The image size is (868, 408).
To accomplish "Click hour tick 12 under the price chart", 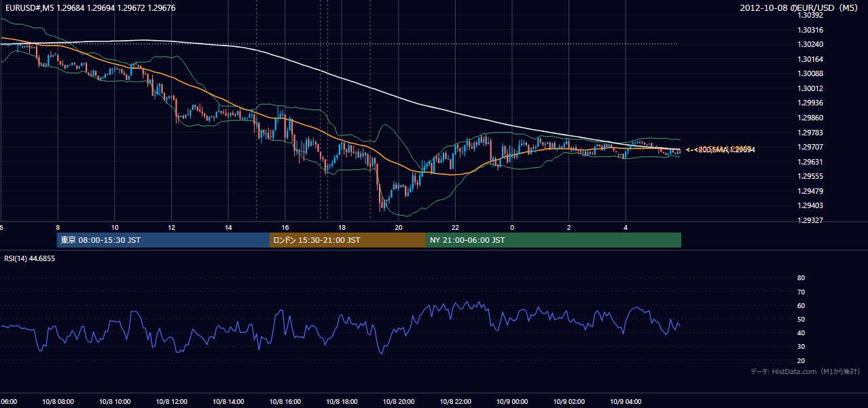I will coord(172,227).
